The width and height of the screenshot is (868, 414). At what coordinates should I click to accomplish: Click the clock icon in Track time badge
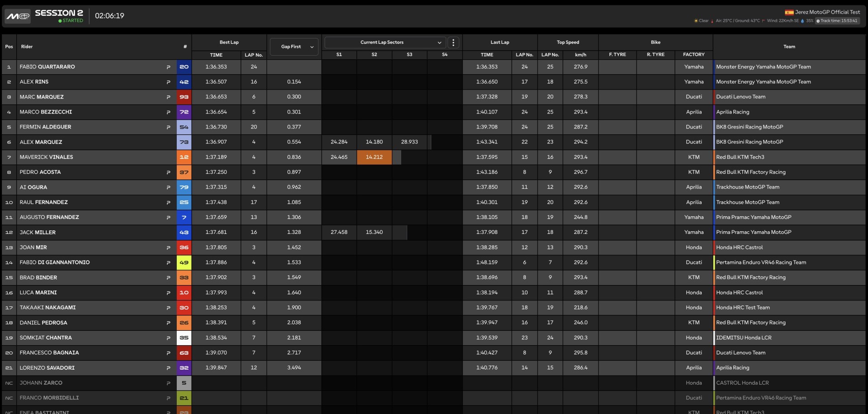[x=818, y=21]
